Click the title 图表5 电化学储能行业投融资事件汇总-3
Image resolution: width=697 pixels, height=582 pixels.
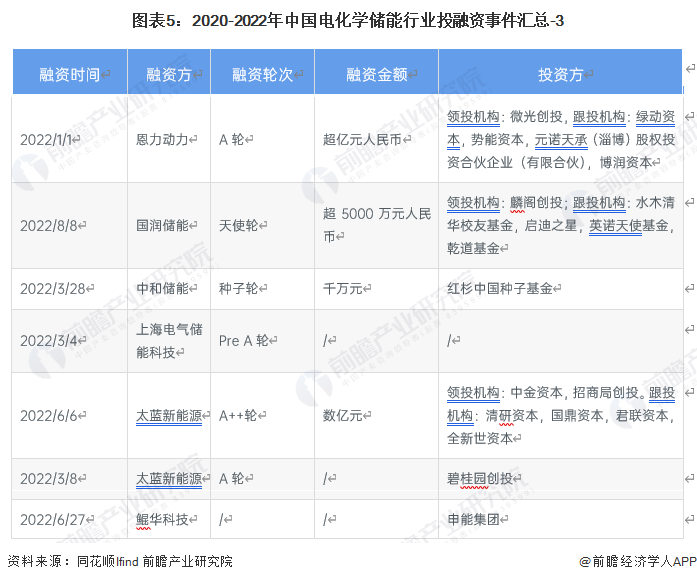coord(348,20)
